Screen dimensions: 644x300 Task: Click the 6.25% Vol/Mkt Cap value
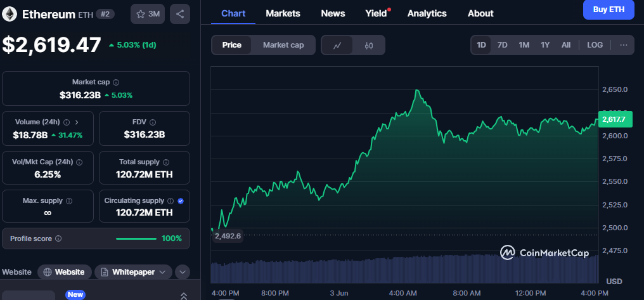(x=48, y=174)
